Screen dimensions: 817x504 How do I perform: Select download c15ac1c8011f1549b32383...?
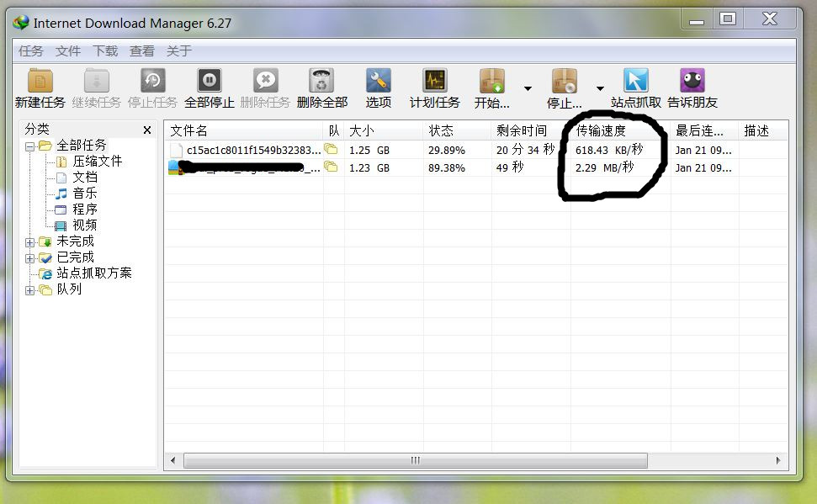(253, 150)
